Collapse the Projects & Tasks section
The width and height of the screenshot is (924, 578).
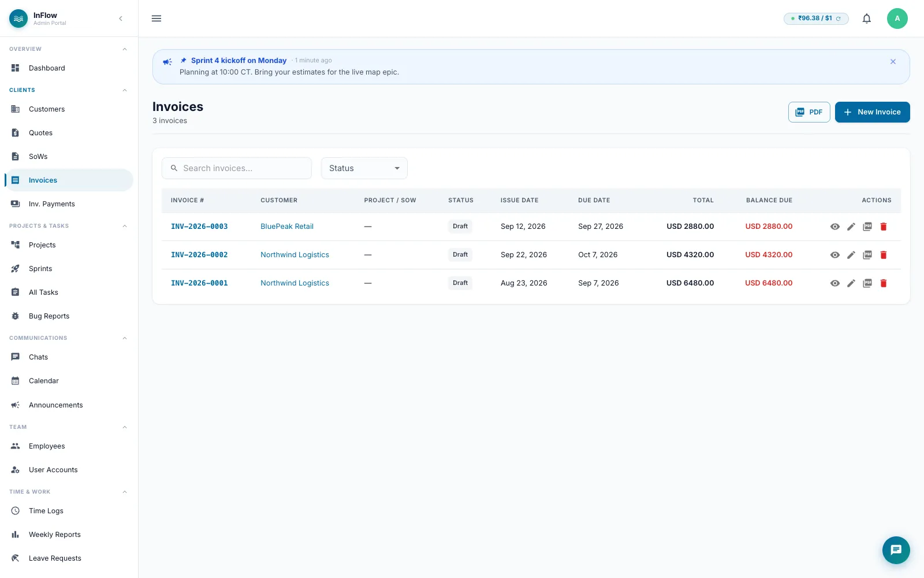click(x=125, y=226)
